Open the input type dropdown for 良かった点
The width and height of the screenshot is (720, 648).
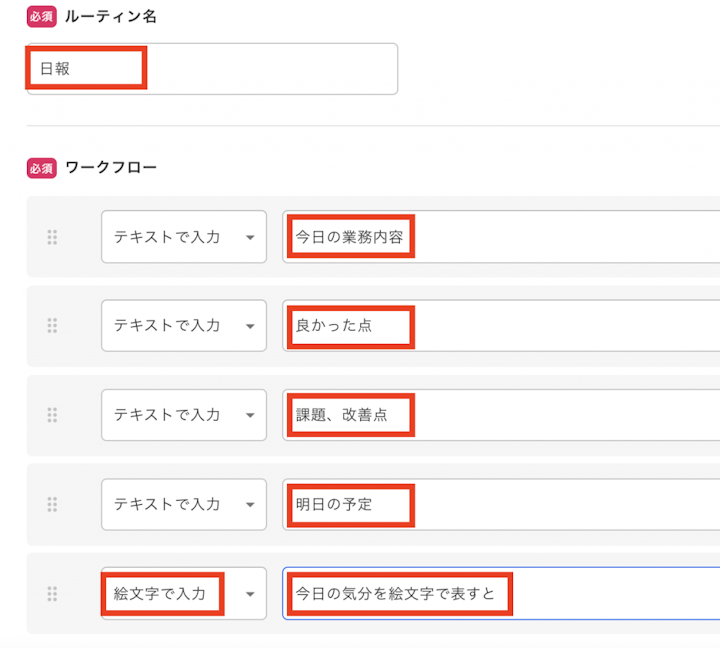[x=184, y=326]
